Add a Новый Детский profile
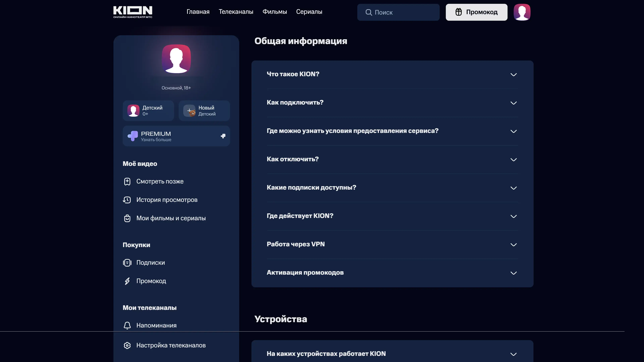 204,111
